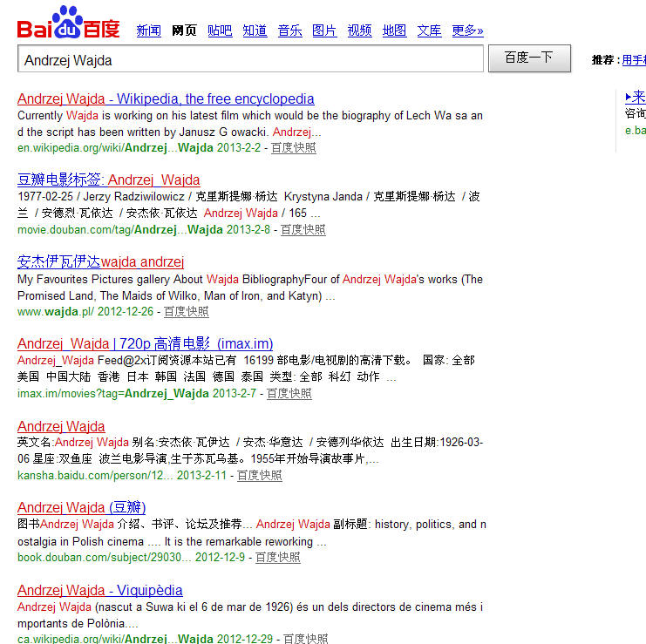
Task: Open 百度快照 for the www.wajda.pl result
Action: click(x=187, y=312)
